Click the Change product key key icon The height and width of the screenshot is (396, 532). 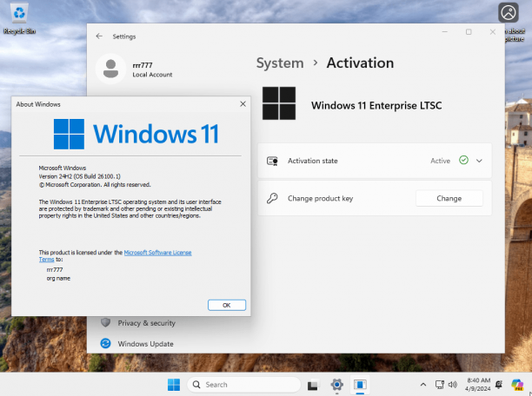(272, 198)
